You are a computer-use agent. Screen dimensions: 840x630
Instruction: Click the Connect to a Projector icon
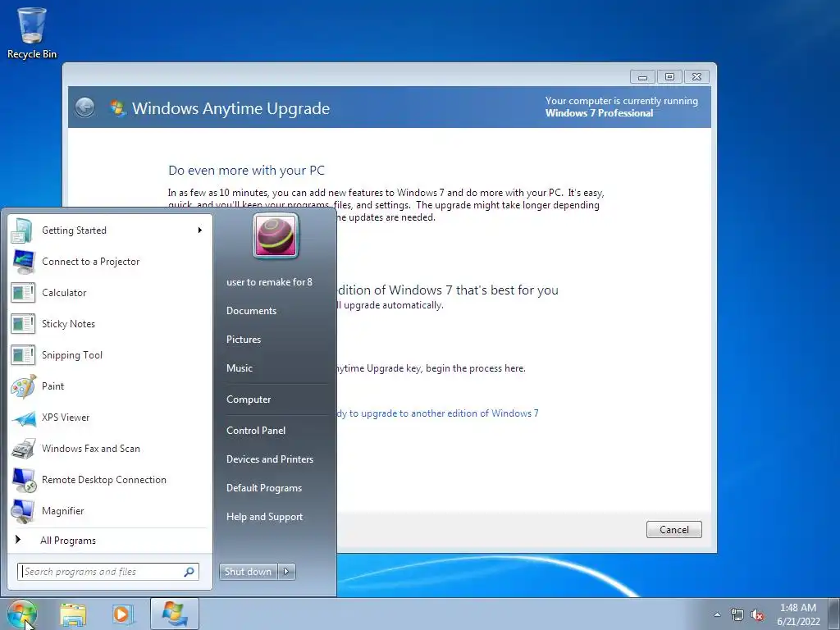click(23, 262)
